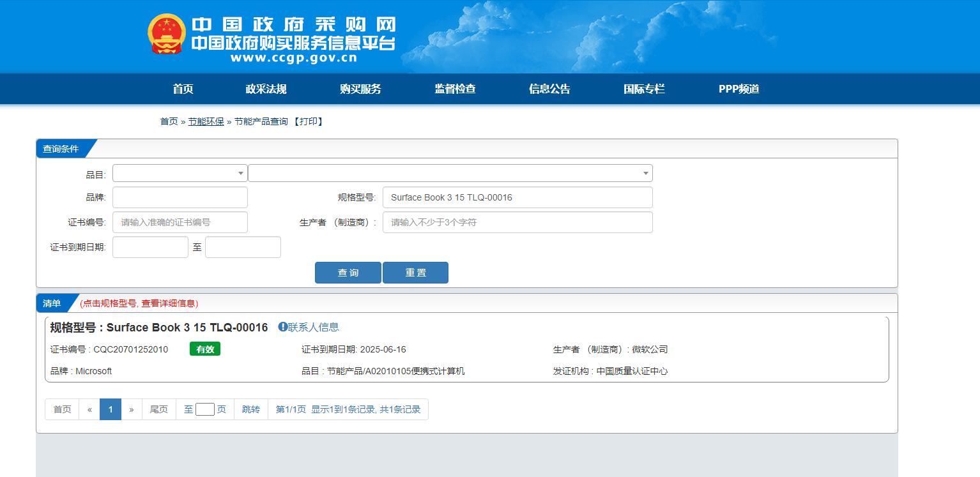Viewport: 980px width, 477px height.
Task: Open the 首页 navigation menu item
Action: pyautogui.click(x=183, y=89)
